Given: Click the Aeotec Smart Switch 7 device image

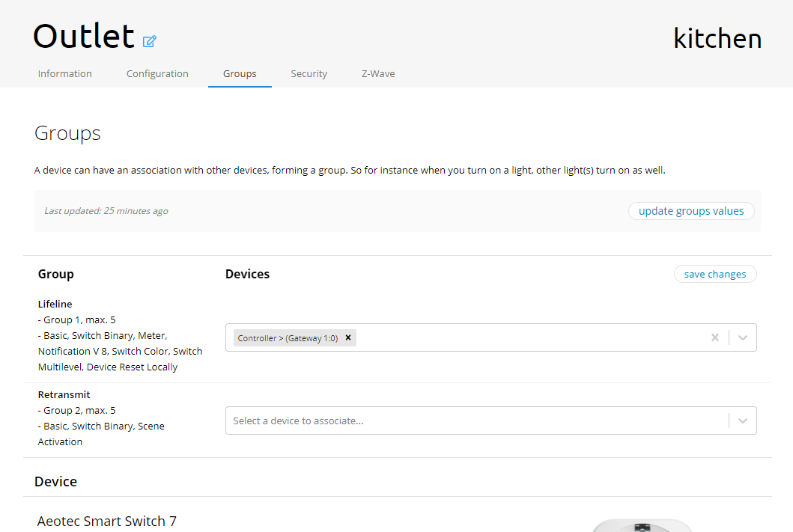Looking at the screenshot, I should point(640,525).
